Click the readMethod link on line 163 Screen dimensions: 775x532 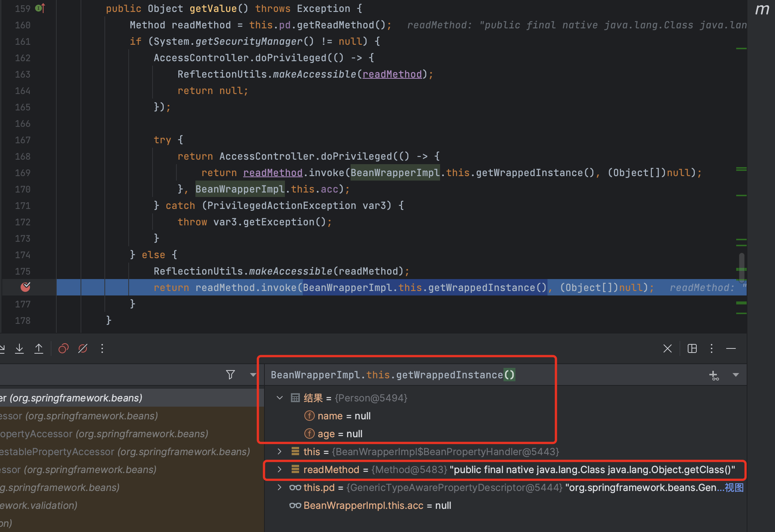(x=392, y=74)
